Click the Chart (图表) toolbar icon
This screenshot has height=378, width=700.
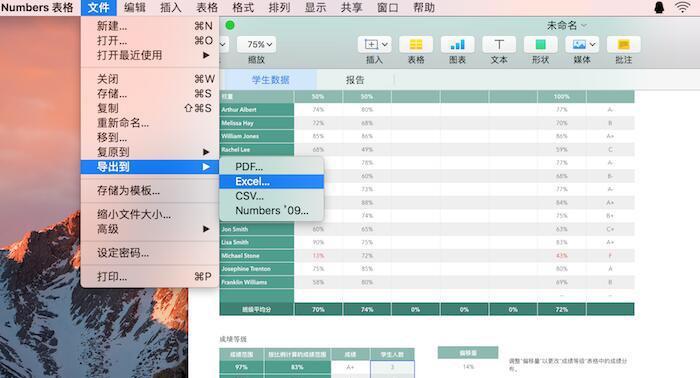457,45
